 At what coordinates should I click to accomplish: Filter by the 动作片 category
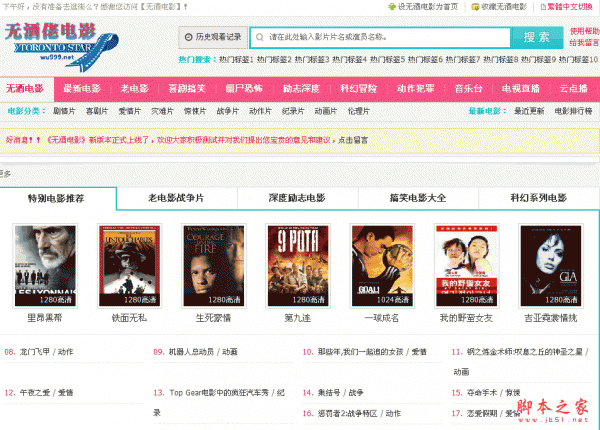click(x=260, y=111)
